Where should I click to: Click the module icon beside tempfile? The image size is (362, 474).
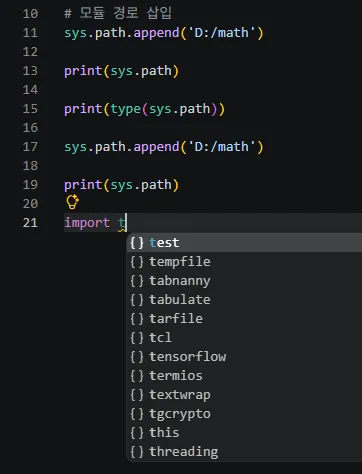pyautogui.click(x=137, y=262)
